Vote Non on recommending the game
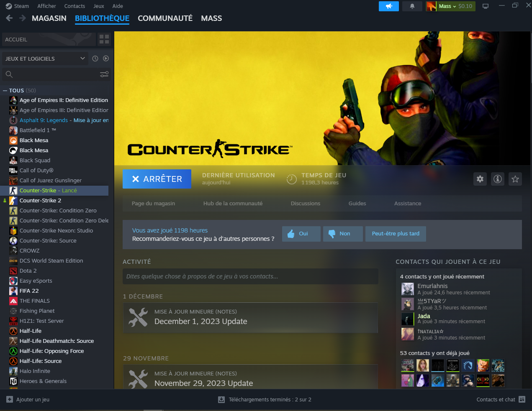Viewport: 532px width, 411px height. coord(342,234)
